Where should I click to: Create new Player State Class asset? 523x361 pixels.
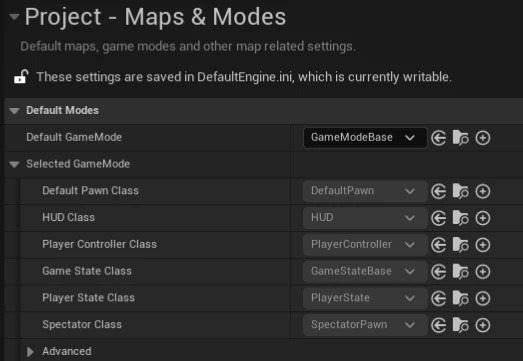coord(483,298)
